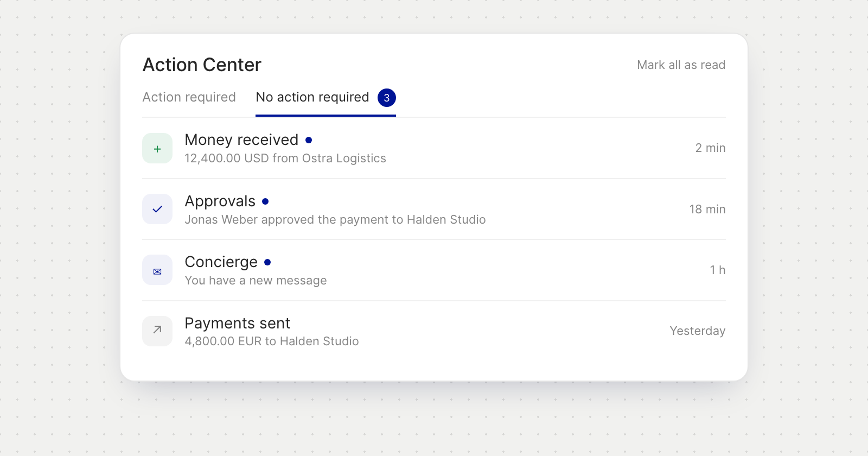Switch to the Action required tab
This screenshot has width=868, height=456.
click(x=189, y=97)
